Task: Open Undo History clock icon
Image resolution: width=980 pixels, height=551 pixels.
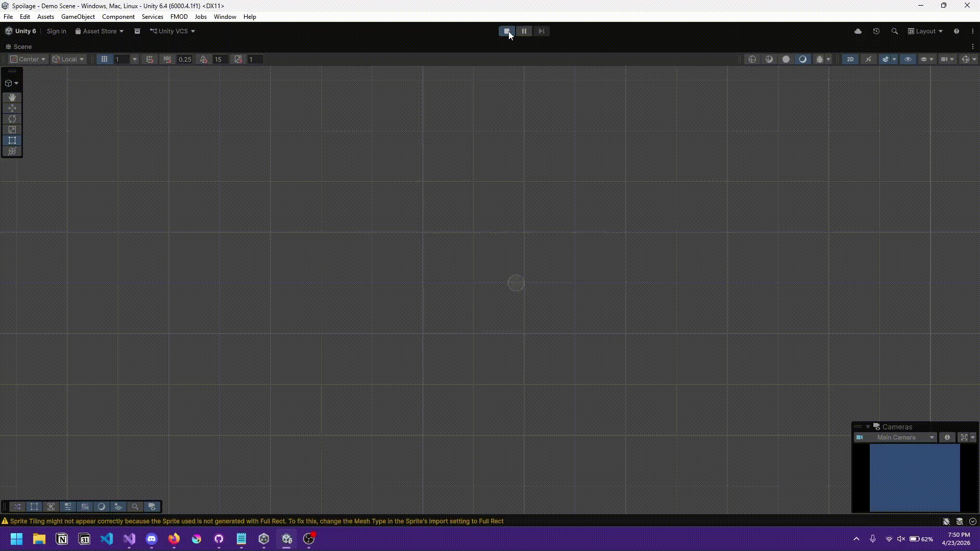Action: point(876,31)
